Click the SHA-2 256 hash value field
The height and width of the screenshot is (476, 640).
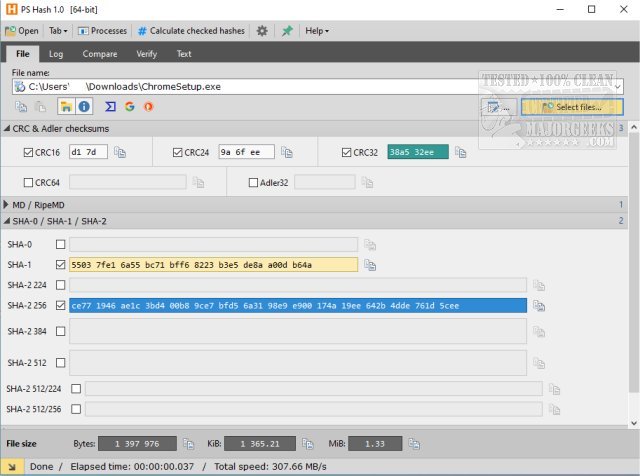tap(298, 305)
